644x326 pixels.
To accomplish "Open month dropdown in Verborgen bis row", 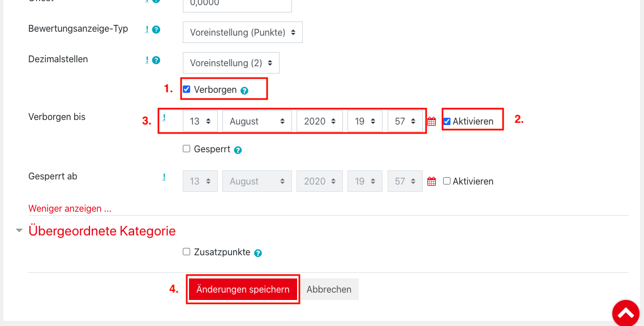I will (257, 121).
